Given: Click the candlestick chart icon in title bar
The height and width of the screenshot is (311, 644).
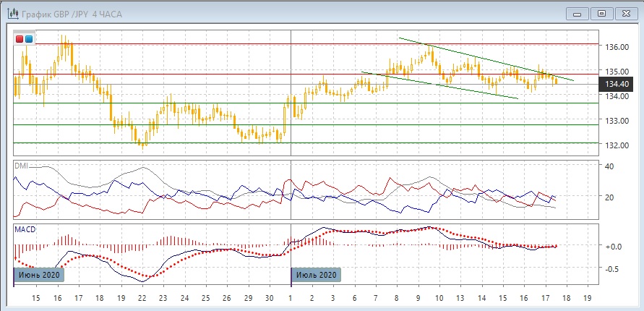Looking at the screenshot, I should pos(14,14).
